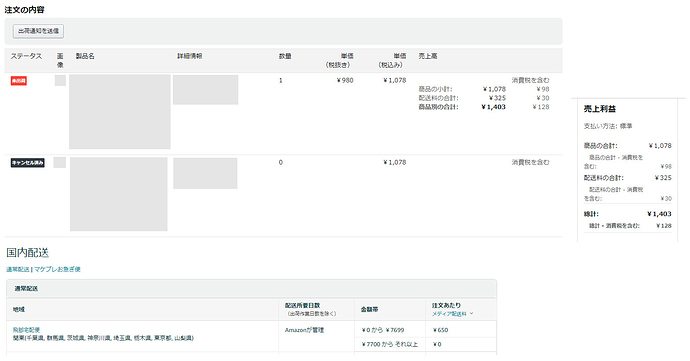Image resolution: width=690 pixels, height=361 pixels.
Task: Select ¥1,078 price in the cancelled row
Action: [395, 162]
